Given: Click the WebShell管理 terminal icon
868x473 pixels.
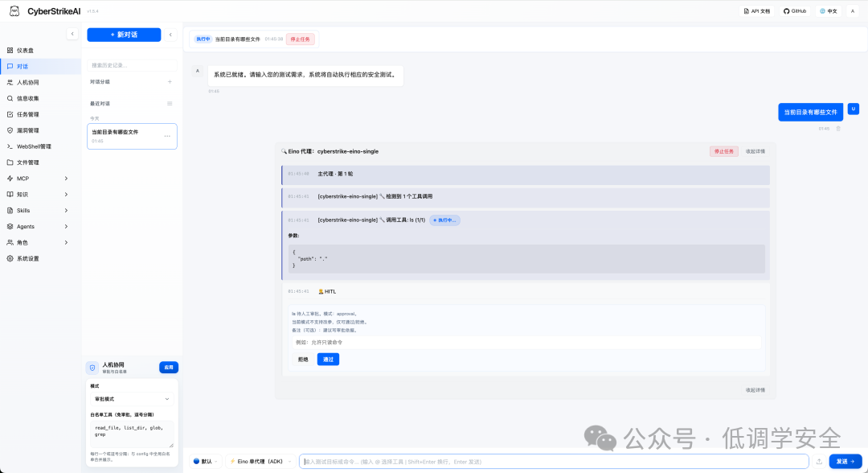Looking at the screenshot, I should pyautogui.click(x=10, y=146).
